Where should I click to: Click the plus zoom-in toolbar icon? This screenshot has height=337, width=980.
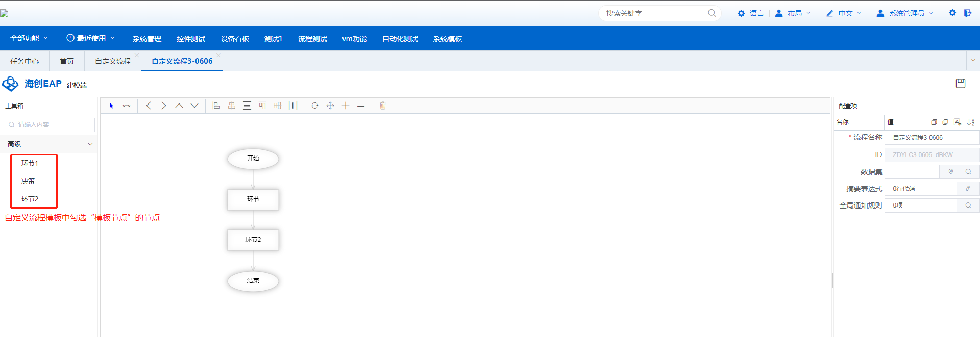click(x=346, y=106)
